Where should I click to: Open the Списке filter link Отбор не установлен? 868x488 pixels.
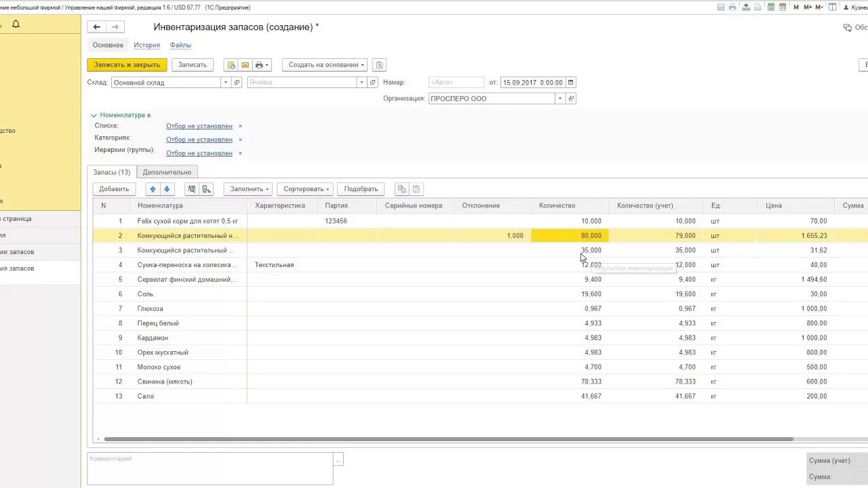199,126
